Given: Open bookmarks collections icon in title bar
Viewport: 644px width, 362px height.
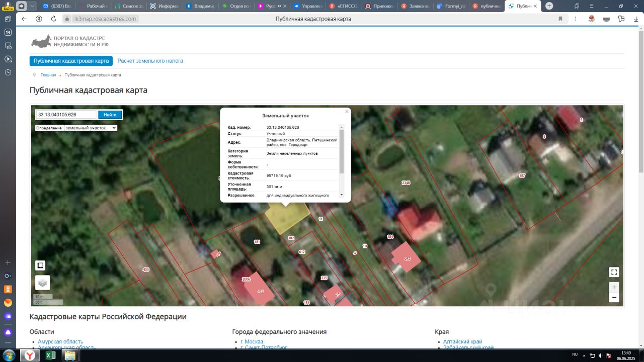Looking at the screenshot, I should click(x=577, y=6).
